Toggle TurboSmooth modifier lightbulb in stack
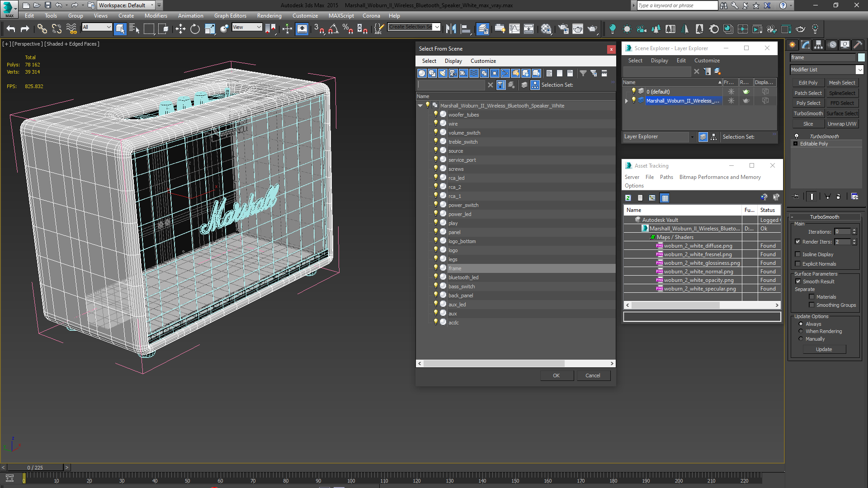 (797, 136)
